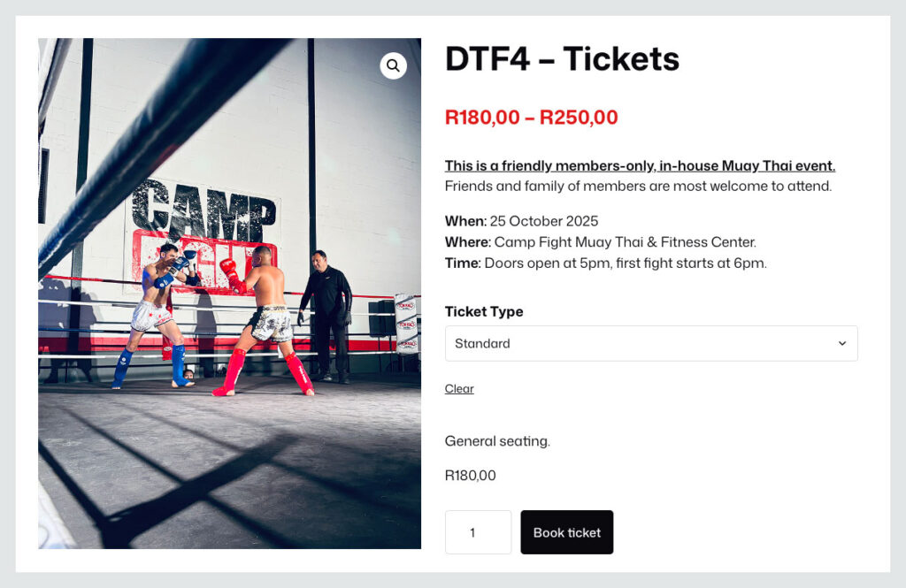Open the Ticket Type dropdown
This screenshot has height=588, width=906.
(651, 343)
